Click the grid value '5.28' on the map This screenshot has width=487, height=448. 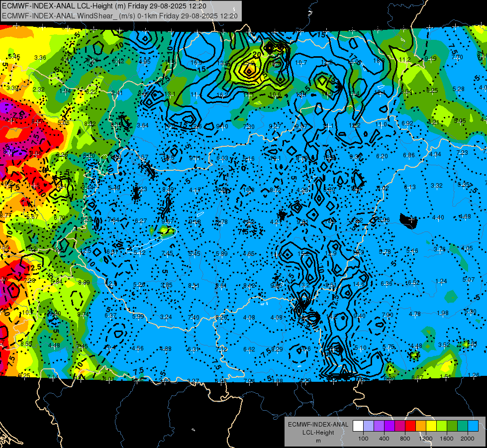click(459, 89)
